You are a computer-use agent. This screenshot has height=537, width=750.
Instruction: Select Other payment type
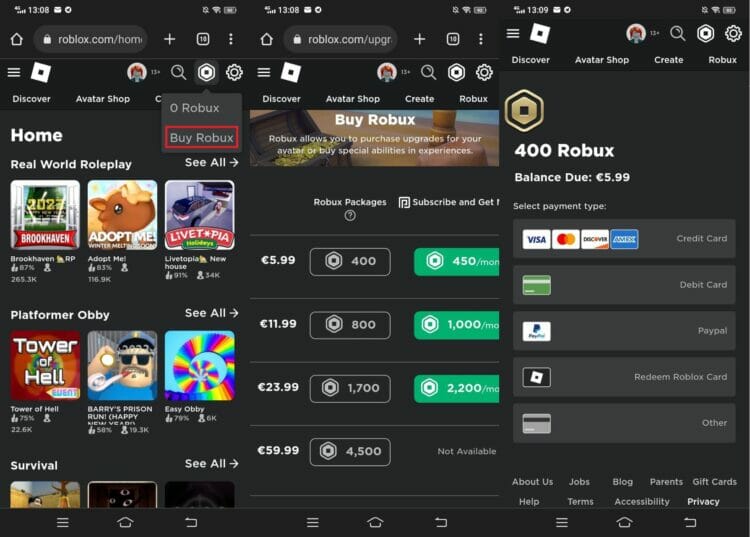[624, 423]
